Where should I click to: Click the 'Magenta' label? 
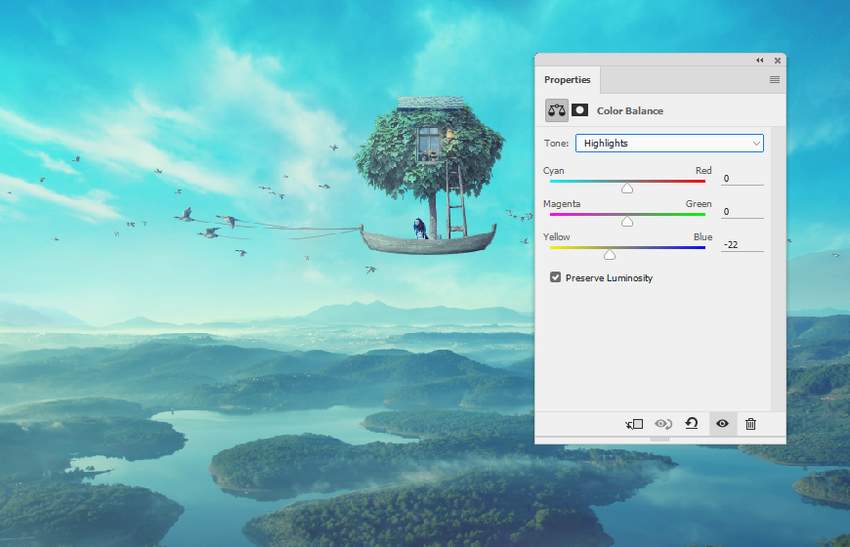(562, 204)
